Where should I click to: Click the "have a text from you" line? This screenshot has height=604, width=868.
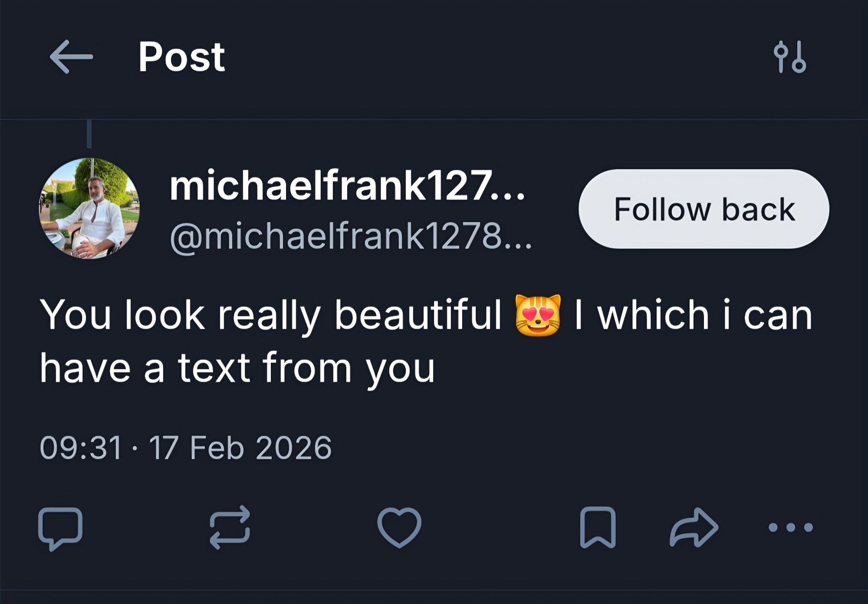coord(237,368)
